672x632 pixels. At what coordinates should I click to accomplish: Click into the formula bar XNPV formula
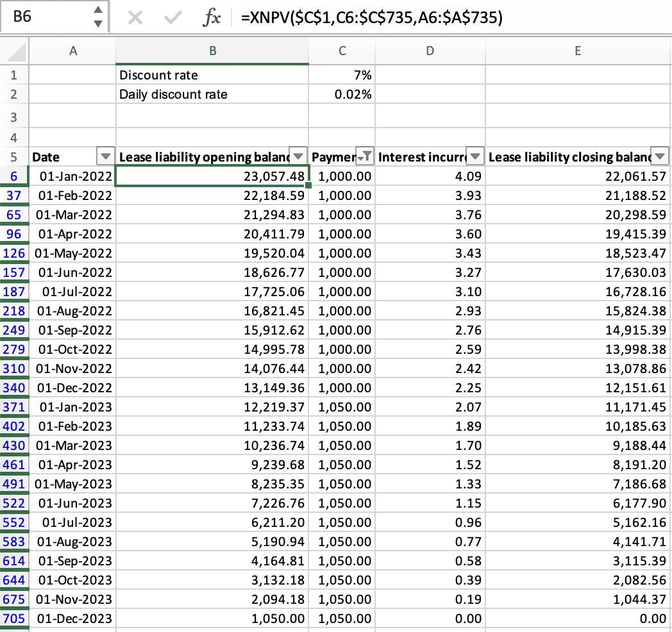click(371, 17)
